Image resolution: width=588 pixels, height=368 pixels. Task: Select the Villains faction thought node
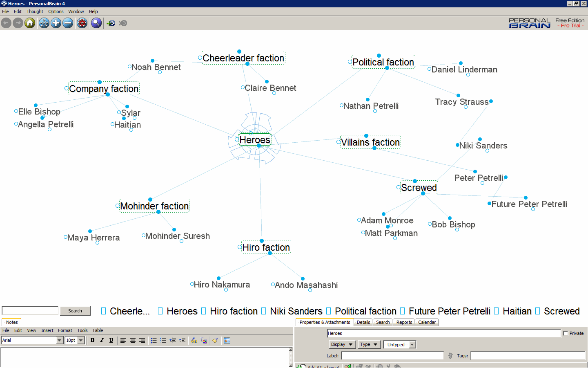tap(370, 142)
